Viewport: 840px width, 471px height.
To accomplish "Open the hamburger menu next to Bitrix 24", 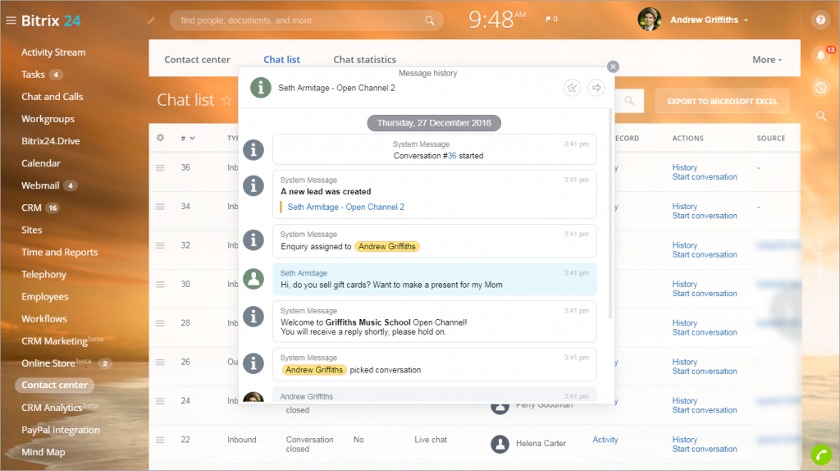I will (11, 20).
